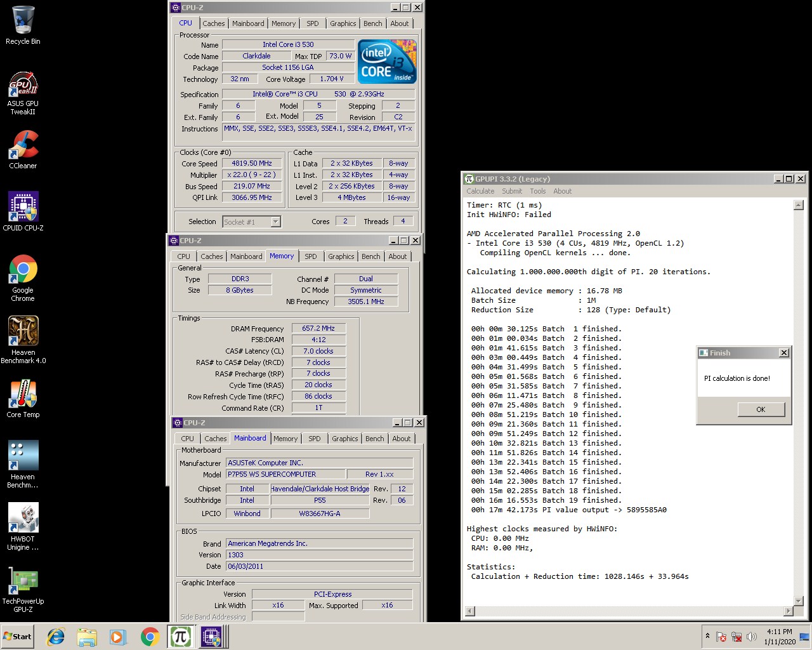812x650 pixels.
Task: Open GPUPI Submit menu
Action: pyautogui.click(x=512, y=191)
